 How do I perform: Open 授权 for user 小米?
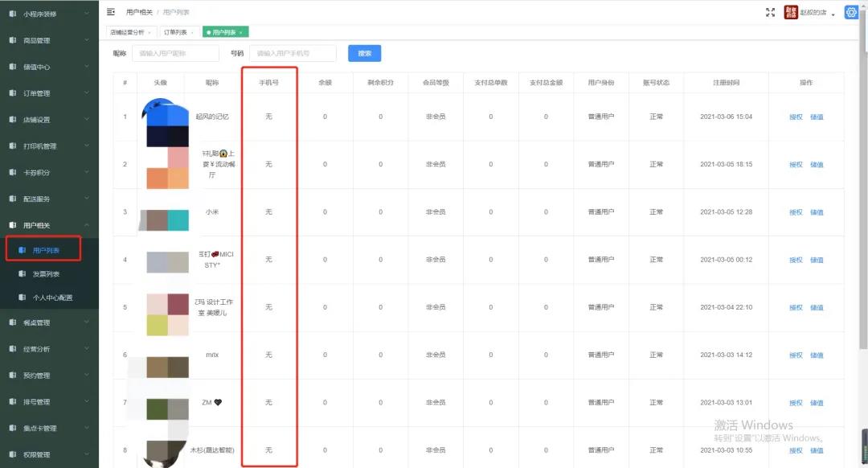pos(796,211)
